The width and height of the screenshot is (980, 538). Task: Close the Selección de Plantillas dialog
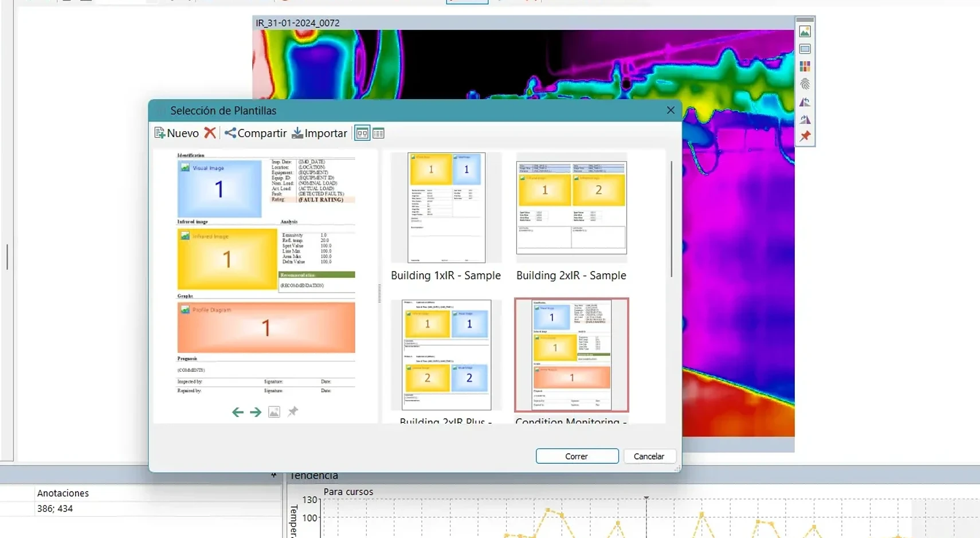tap(671, 110)
